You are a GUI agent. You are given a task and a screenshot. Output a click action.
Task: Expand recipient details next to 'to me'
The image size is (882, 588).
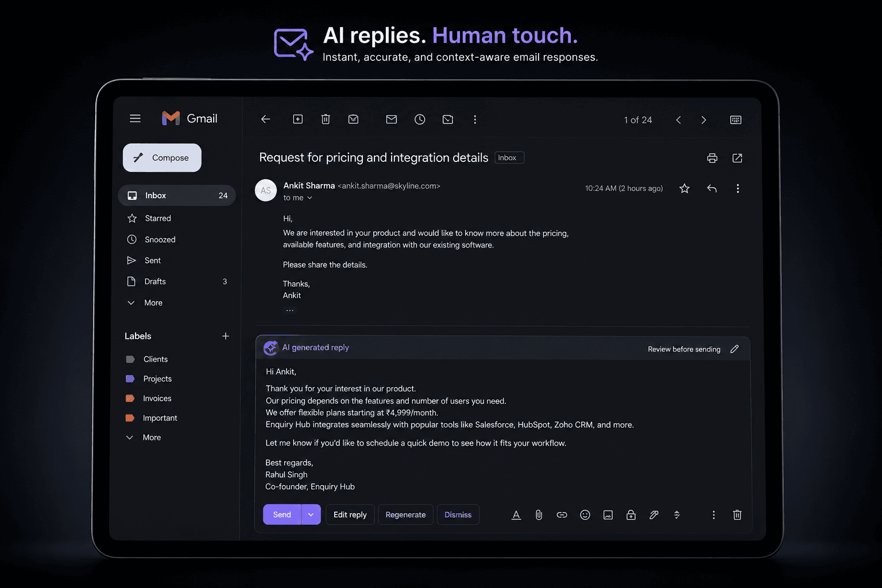[x=310, y=198]
